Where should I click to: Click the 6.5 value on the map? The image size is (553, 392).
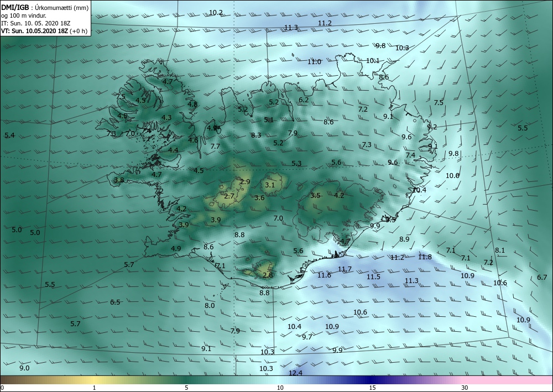point(115,302)
